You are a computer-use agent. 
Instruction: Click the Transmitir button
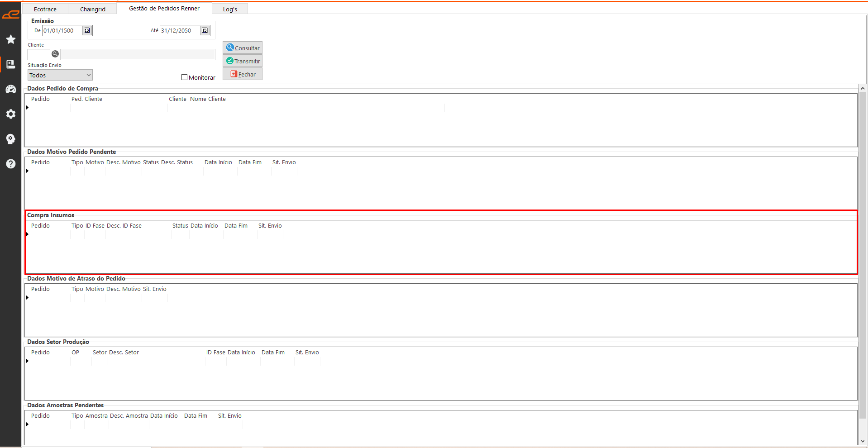tap(243, 61)
